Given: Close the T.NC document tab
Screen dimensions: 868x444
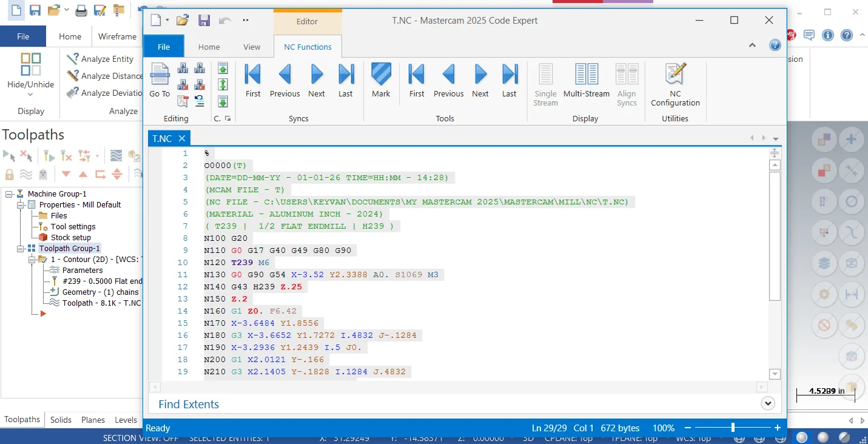Looking at the screenshot, I should [x=181, y=138].
